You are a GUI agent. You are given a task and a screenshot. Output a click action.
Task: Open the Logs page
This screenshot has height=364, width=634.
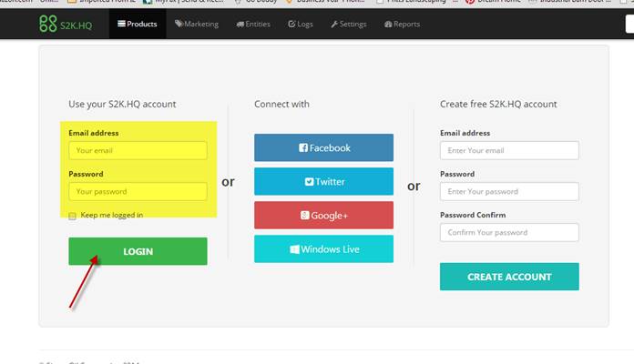[301, 25]
